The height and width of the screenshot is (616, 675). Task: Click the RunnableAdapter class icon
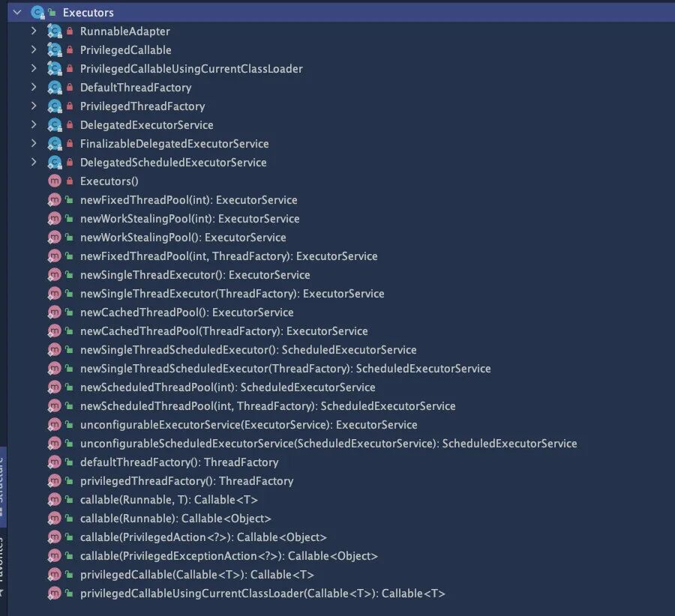click(54, 31)
